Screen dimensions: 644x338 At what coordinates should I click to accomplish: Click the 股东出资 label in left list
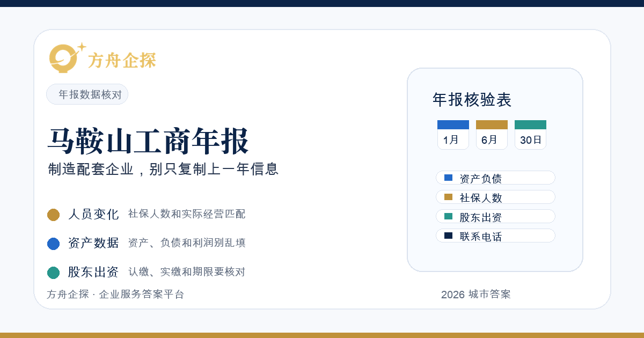pyautogui.click(x=93, y=272)
